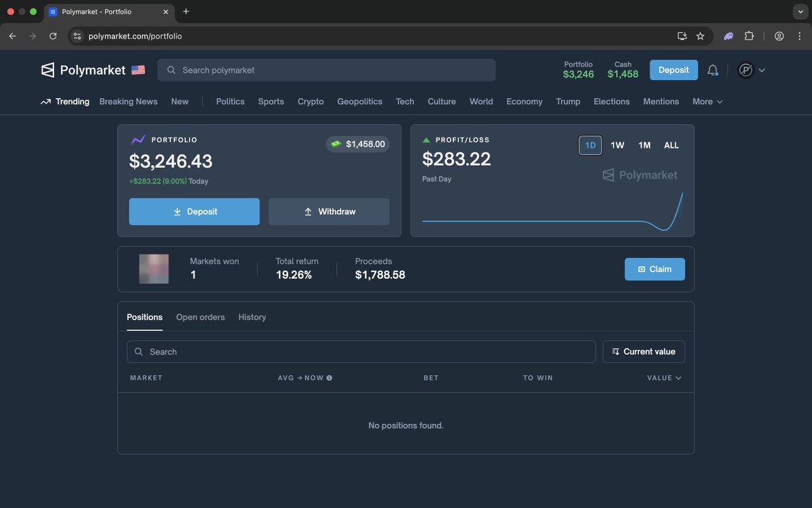
Task: Click the Trending arrow icon
Action: tap(45, 101)
